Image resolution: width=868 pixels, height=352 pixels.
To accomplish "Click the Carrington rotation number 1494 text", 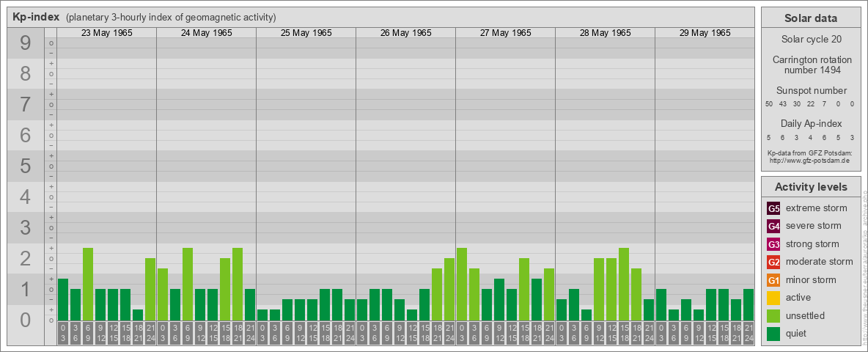I will pos(811,65).
